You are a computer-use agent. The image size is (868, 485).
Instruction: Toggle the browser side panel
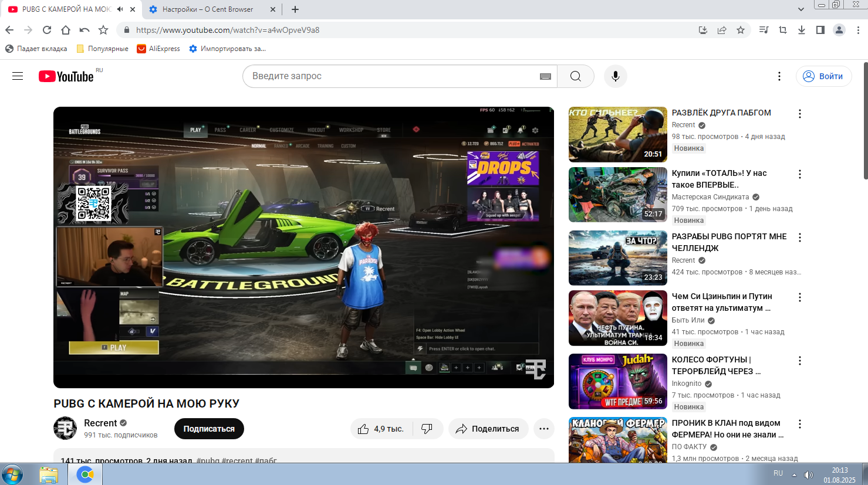pyautogui.click(x=820, y=30)
